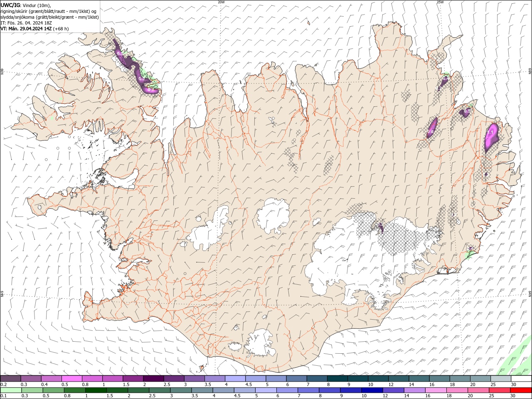Click the darkest green 1 rain-scale swatch

[96, 390]
